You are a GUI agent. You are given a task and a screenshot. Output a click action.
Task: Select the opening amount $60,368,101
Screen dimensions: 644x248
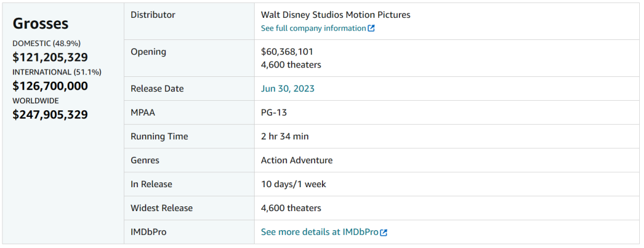(287, 52)
